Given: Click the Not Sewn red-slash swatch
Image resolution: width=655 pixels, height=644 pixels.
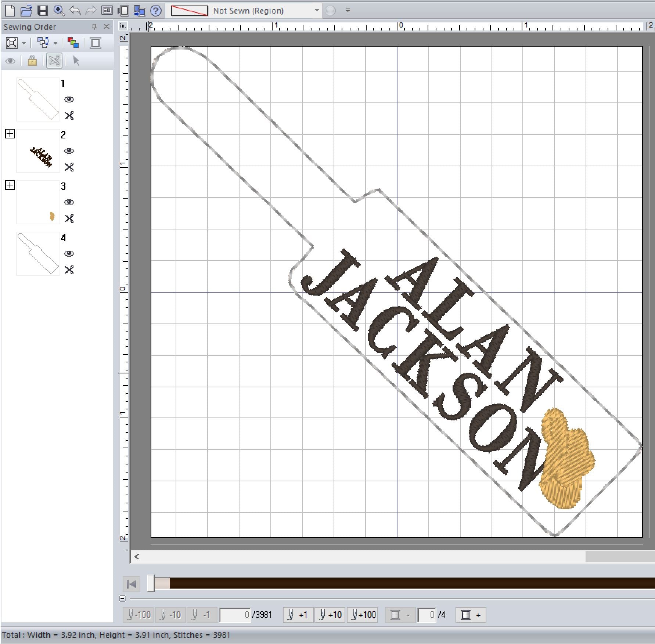Looking at the screenshot, I should click(x=189, y=11).
